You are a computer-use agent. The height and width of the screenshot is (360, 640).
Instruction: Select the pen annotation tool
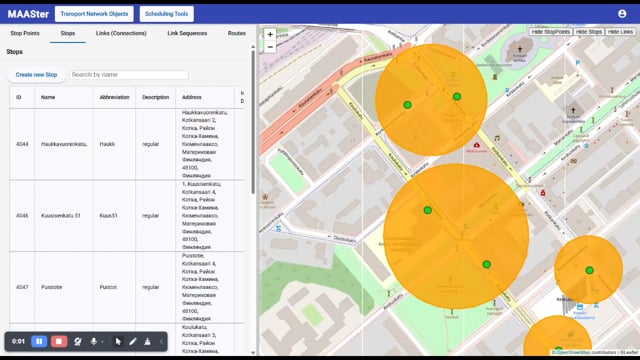[x=133, y=341]
